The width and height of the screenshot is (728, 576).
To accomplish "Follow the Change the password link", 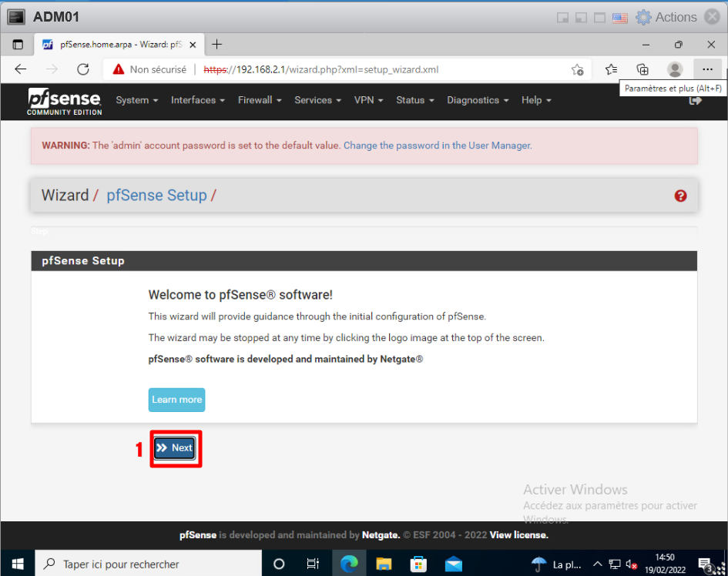I will tap(437, 146).
